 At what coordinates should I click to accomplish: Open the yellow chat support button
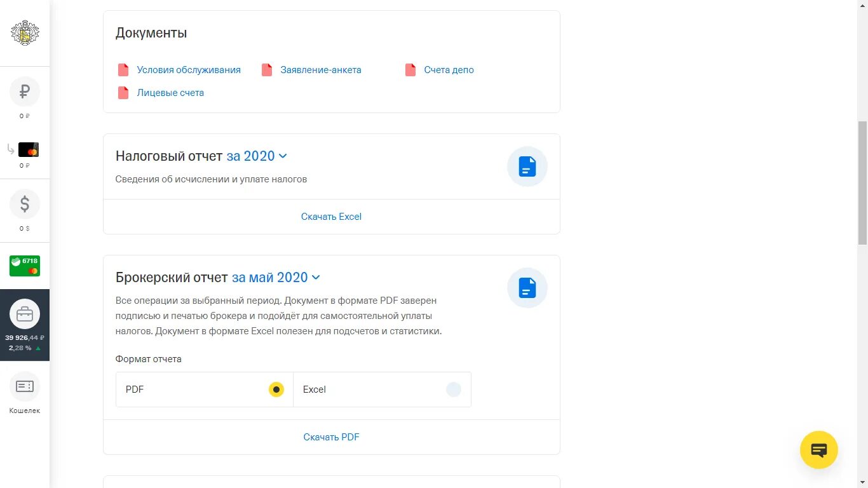(x=819, y=450)
